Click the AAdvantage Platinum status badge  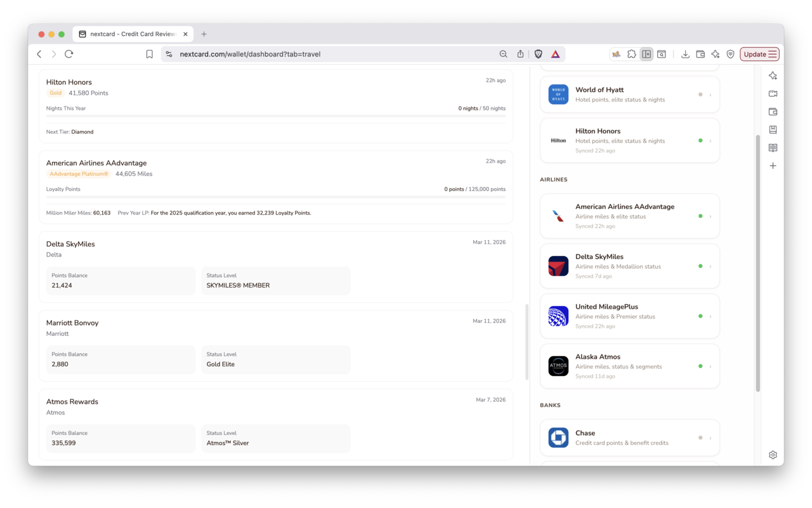(79, 174)
